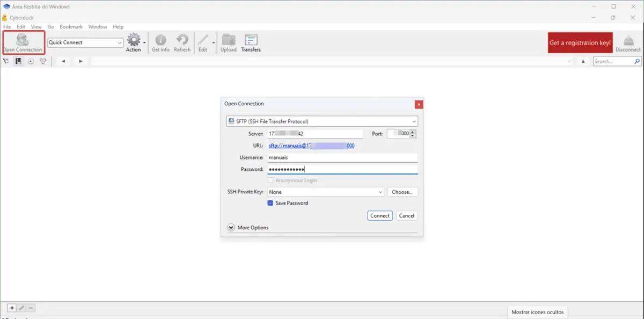Show the Bookmarks view
Screen dimensions: 644x319
19,61
